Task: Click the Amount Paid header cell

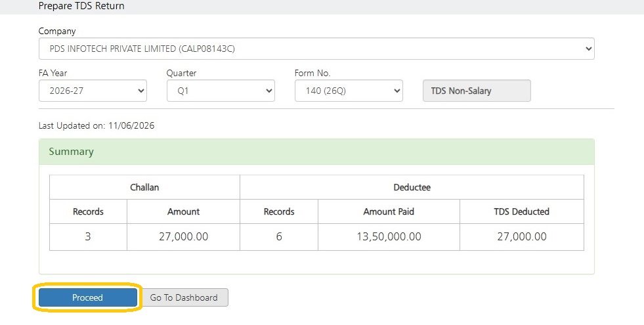Action: point(389,211)
